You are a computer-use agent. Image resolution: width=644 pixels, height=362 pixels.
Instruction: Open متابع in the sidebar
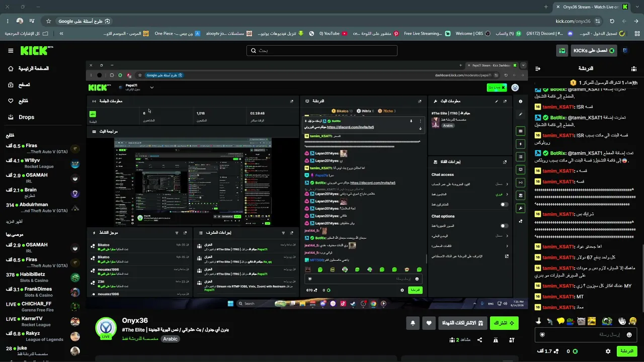click(x=18, y=101)
